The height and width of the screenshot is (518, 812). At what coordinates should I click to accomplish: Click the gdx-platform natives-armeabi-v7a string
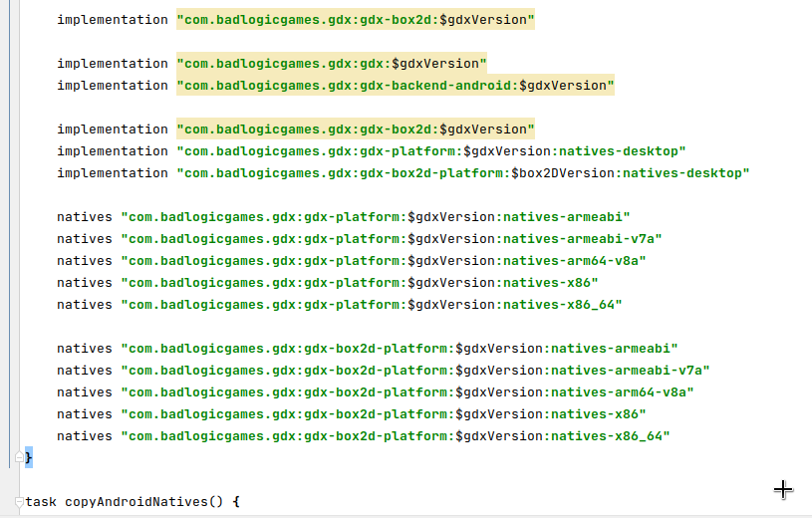(392, 239)
